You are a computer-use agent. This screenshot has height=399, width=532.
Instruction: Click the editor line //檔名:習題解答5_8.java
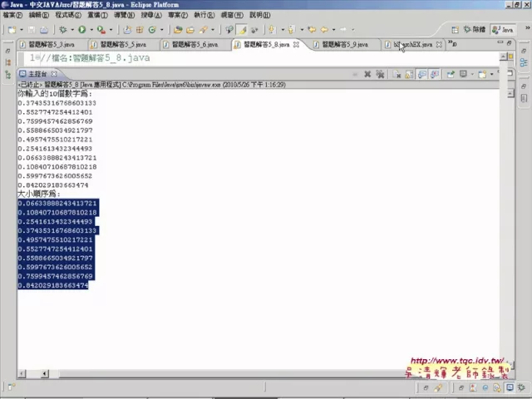[x=95, y=57]
